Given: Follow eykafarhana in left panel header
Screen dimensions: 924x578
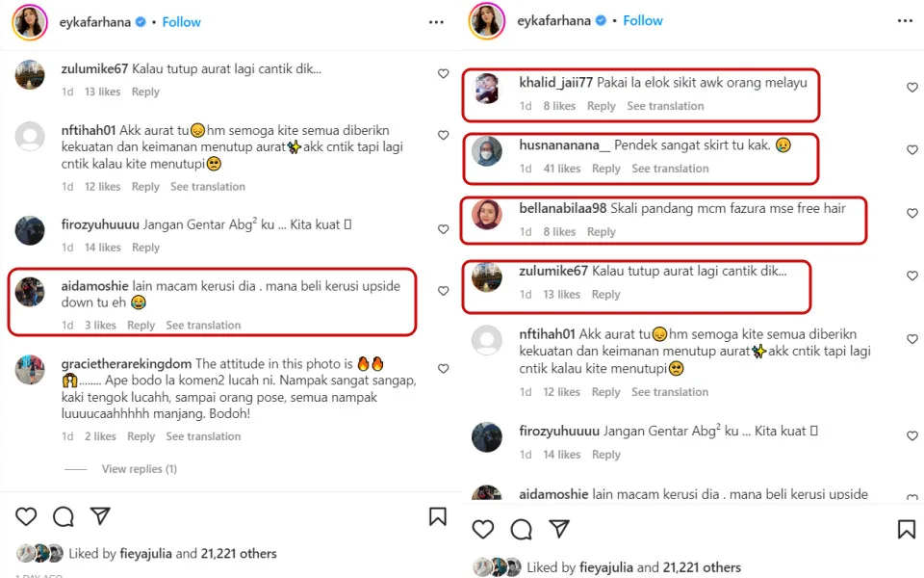Looking at the screenshot, I should coord(181,21).
